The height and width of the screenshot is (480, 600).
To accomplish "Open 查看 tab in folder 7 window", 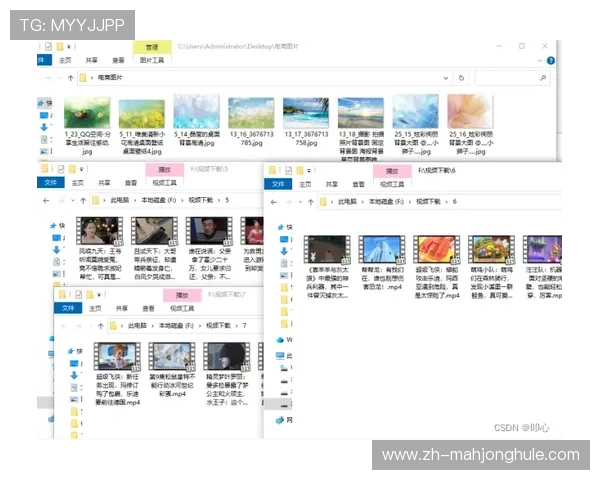I will (x=148, y=308).
